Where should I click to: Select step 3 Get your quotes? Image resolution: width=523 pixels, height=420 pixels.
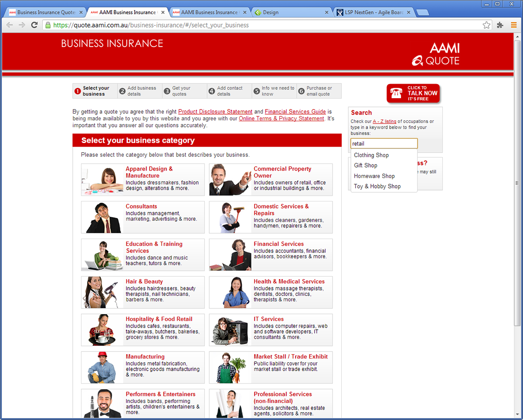(184, 91)
